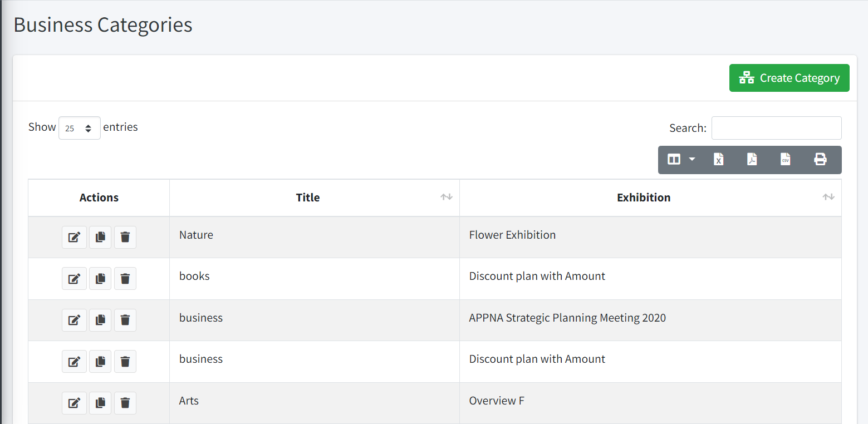Viewport: 868px width, 424px height.
Task: Focus the Search input field
Action: click(776, 128)
